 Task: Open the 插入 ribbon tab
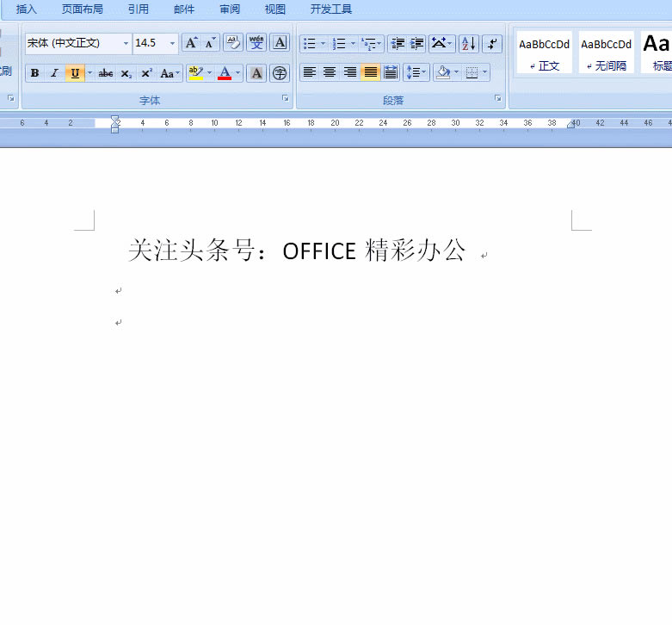point(26,9)
